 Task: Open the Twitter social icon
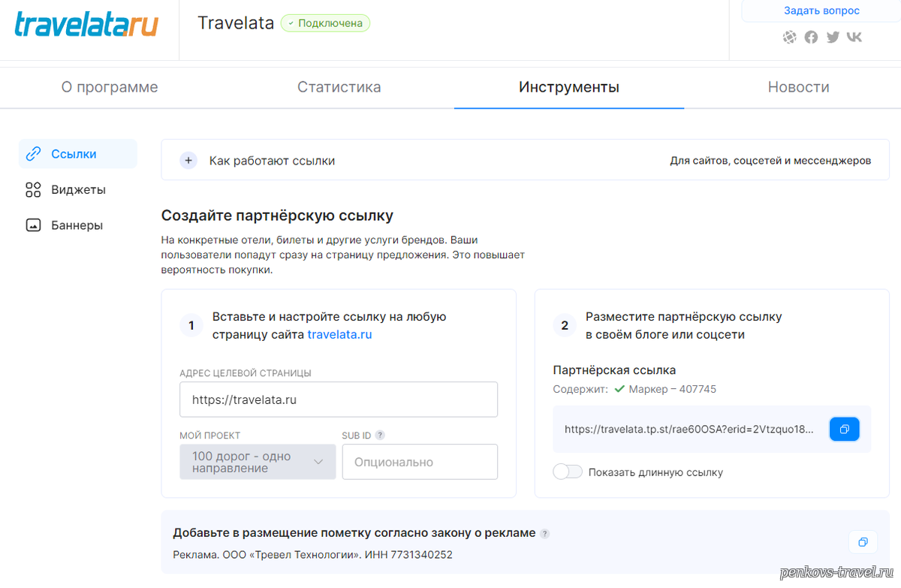tap(833, 37)
